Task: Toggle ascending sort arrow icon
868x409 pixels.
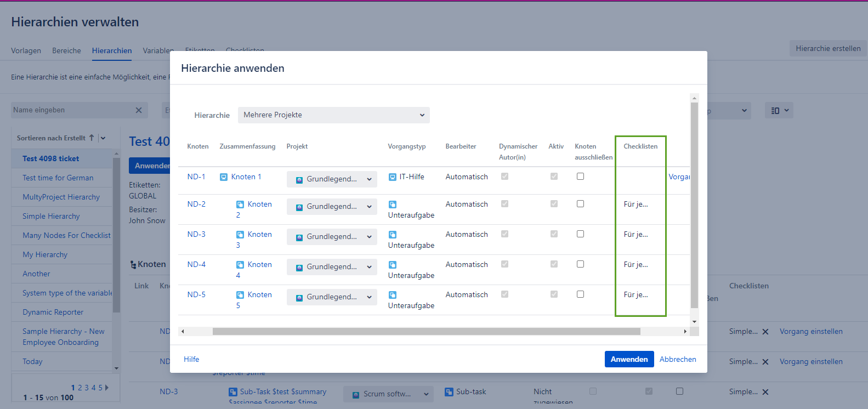Action: [x=92, y=138]
